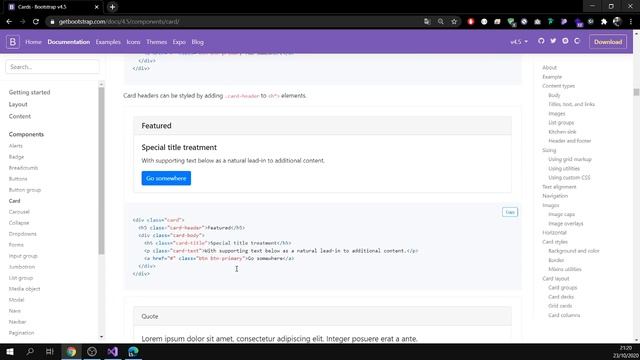Screen dimensions: 640x360
Task: Open Expo in the navbar
Action: click(179, 42)
